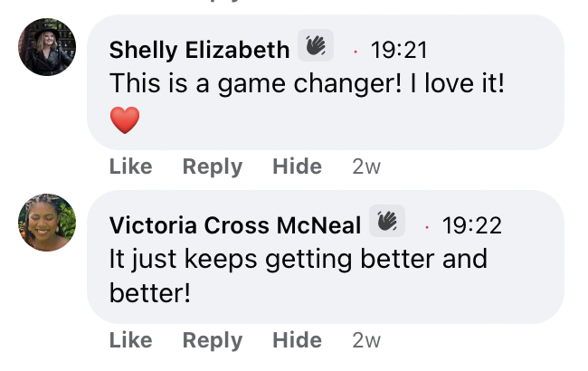This screenshot has height=371, width=588.
Task: Like Victoria Cross McNeal's comment
Action: (x=131, y=340)
